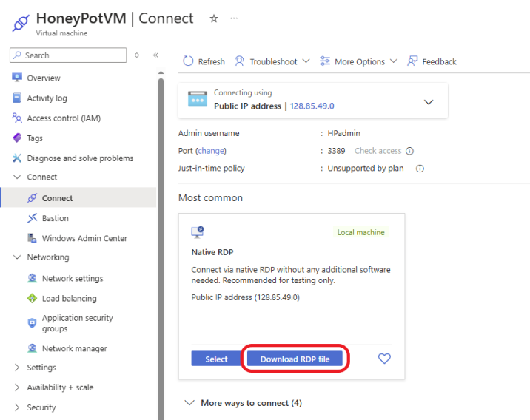Click the Admin username label
The image size is (530, 420).
pos(209,133)
